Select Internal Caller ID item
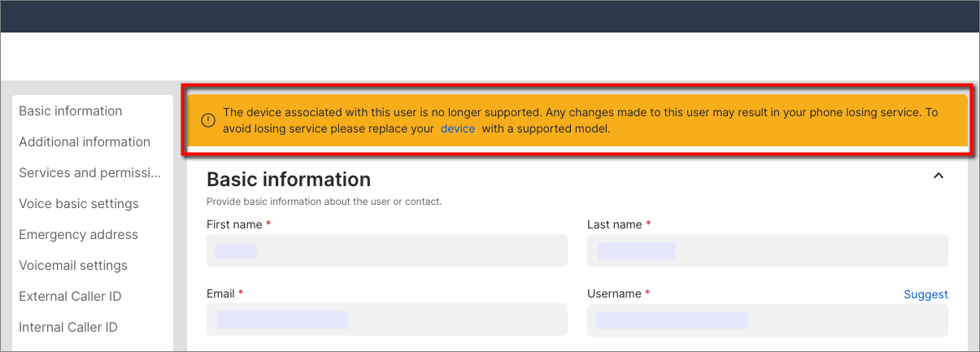The image size is (980, 352). pyautogui.click(x=68, y=328)
